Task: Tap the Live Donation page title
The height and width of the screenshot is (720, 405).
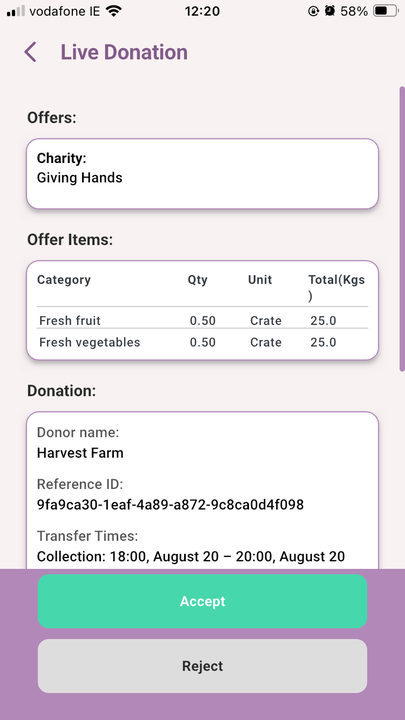Action: 124,52
